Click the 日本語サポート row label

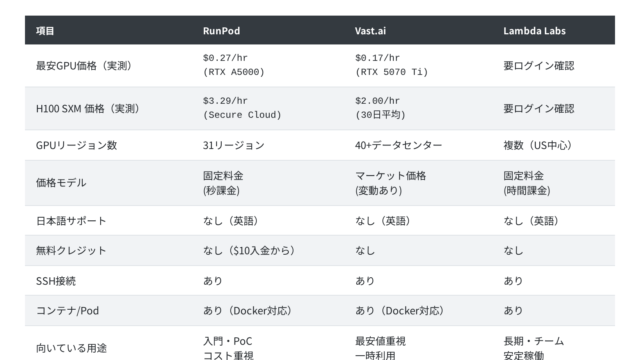(71, 221)
